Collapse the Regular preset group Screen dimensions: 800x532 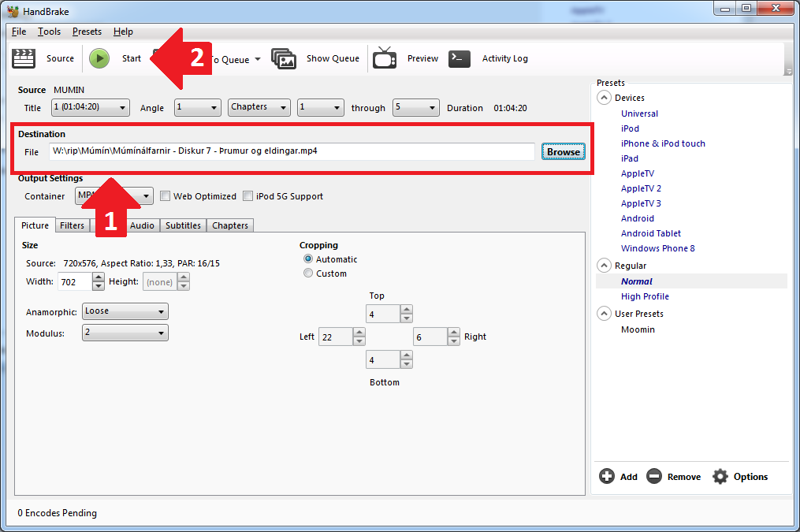[x=604, y=266]
